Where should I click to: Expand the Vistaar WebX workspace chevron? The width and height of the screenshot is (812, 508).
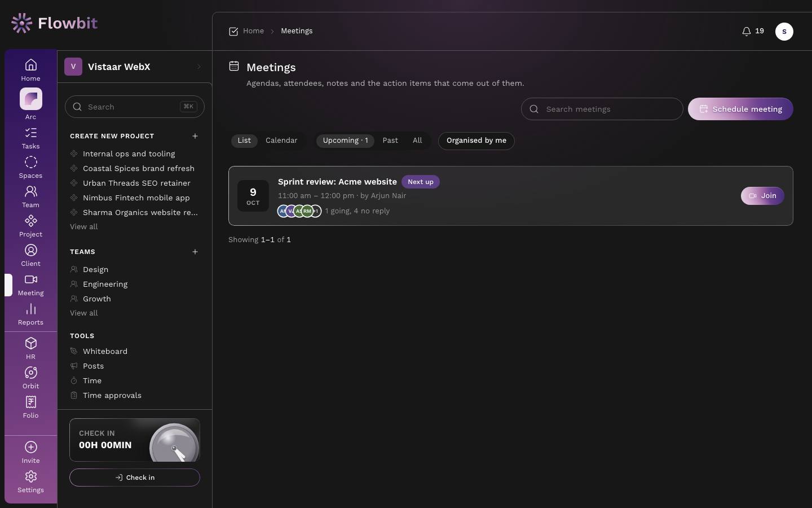coord(199,67)
